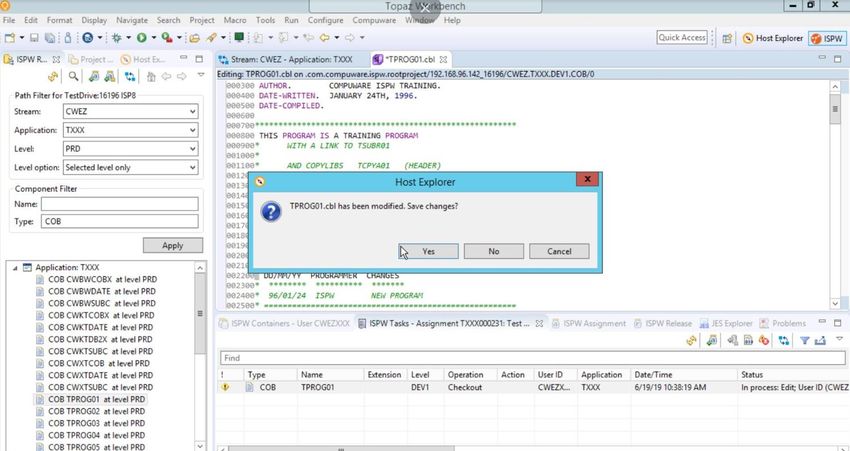Switch to the Problems tab

[x=783, y=324]
